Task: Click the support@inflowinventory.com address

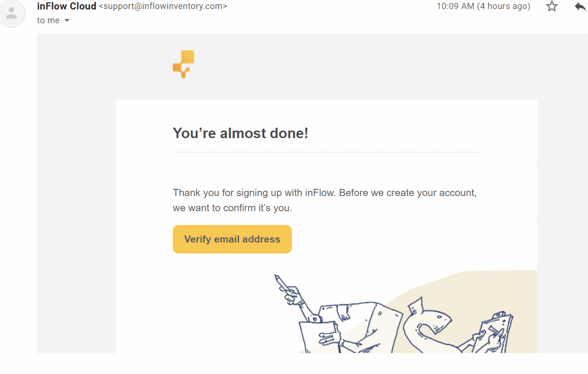Action: coord(163,7)
